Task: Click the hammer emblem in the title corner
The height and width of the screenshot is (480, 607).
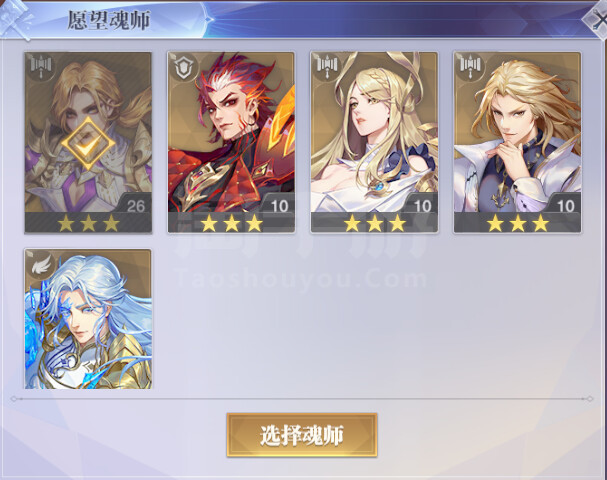Action: tap(17, 19)
